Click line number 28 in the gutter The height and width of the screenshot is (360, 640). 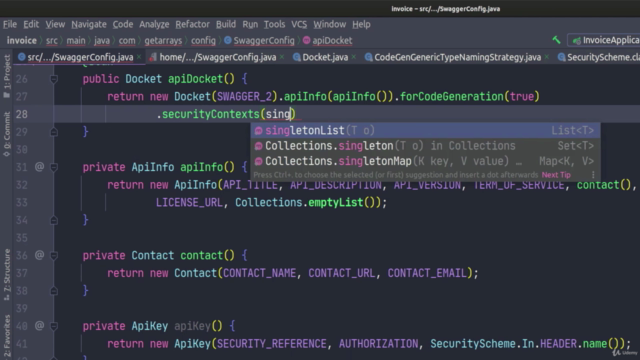pos(22,114)
